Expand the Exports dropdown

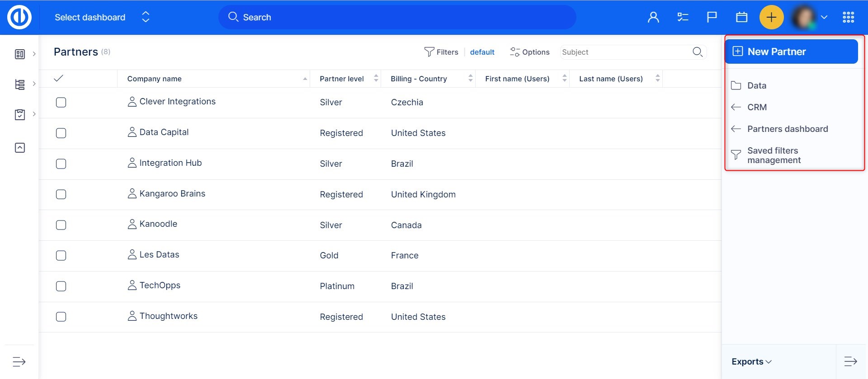point(751,362)
